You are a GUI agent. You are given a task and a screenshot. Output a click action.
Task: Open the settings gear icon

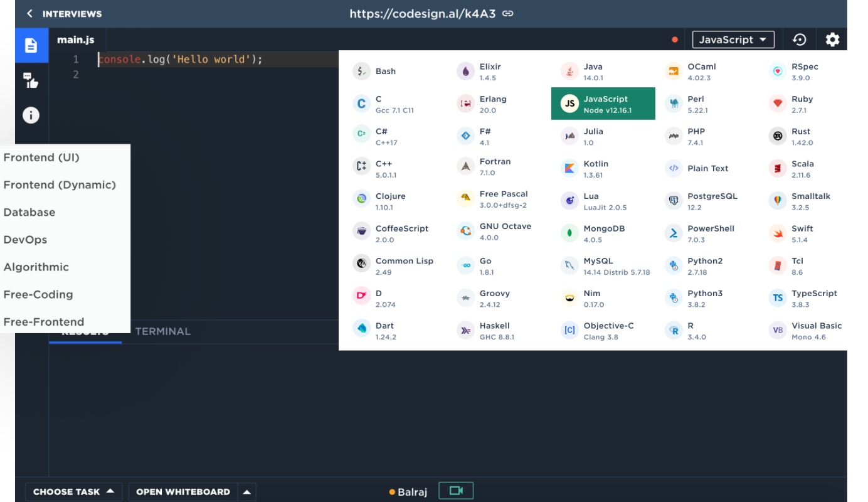click(832, 40)
